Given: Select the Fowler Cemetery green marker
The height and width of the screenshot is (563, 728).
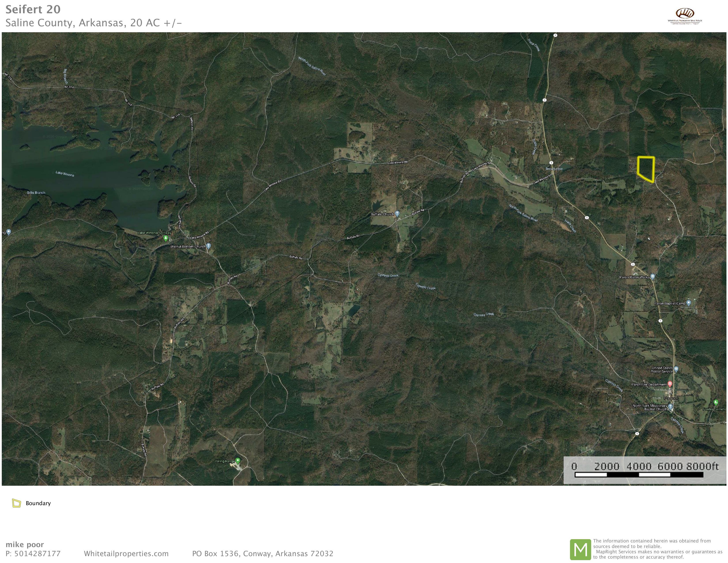Looking at the screenshot, I should pyautogui.click(x=716, y=402).
